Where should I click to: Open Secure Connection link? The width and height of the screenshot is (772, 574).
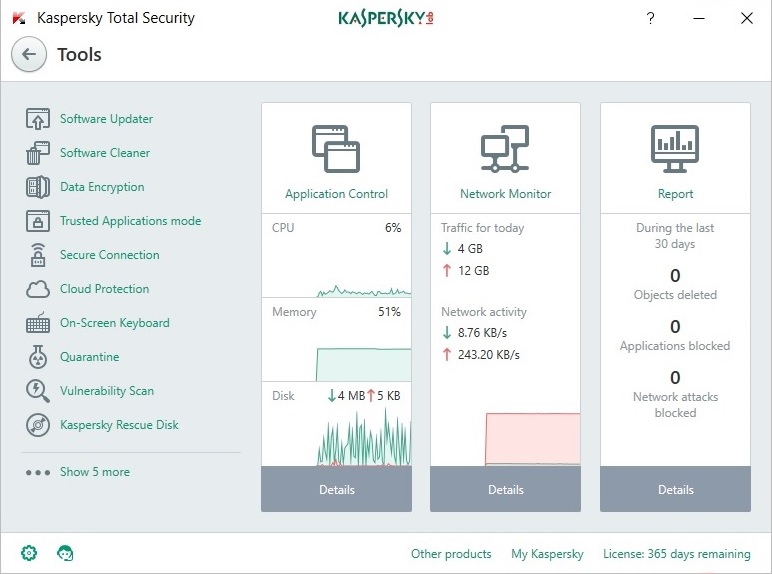110,255
